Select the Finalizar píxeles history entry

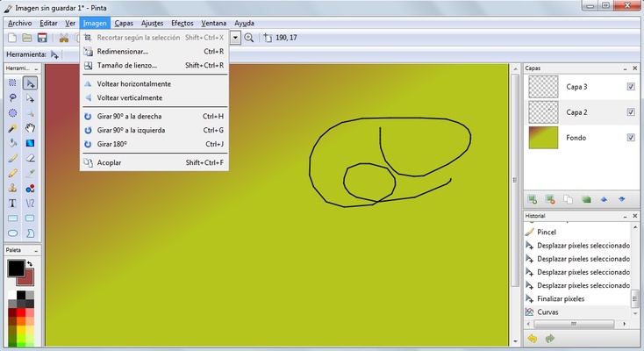[x=577, y=299]
